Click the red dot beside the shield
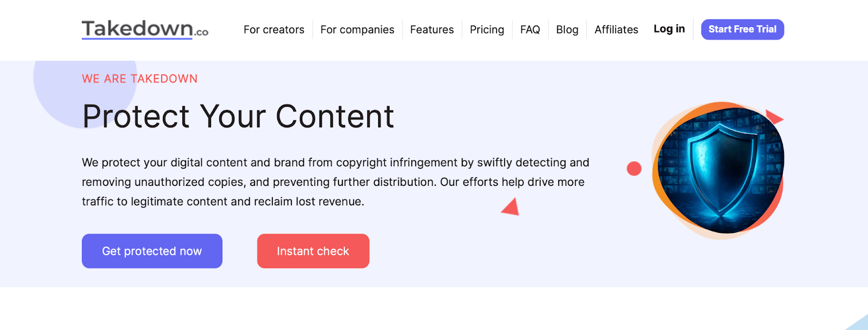 tap(634, 169)
